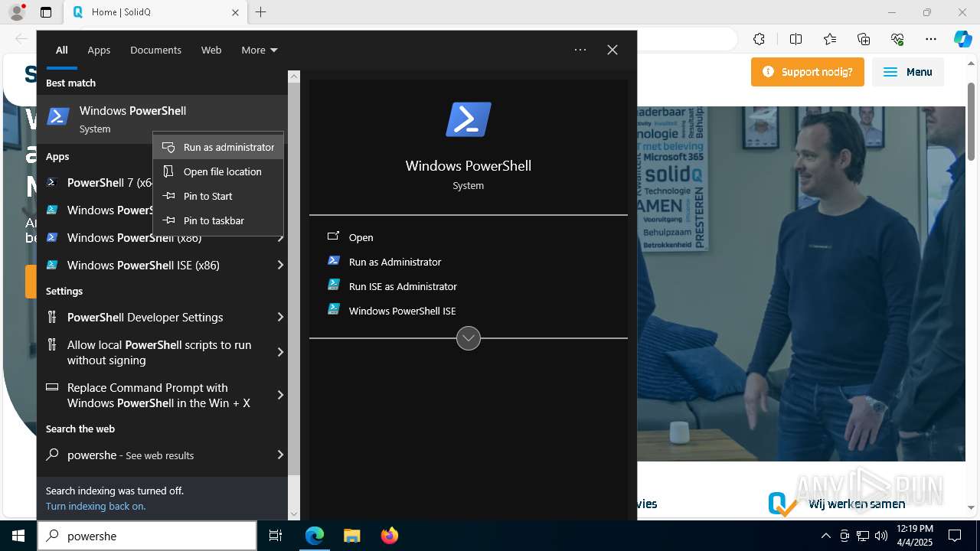The width and height of the screenshot is (980, 551).
Task: Expand powershe web results arrow
Action: pyautogui.click(x=280, y=455)
